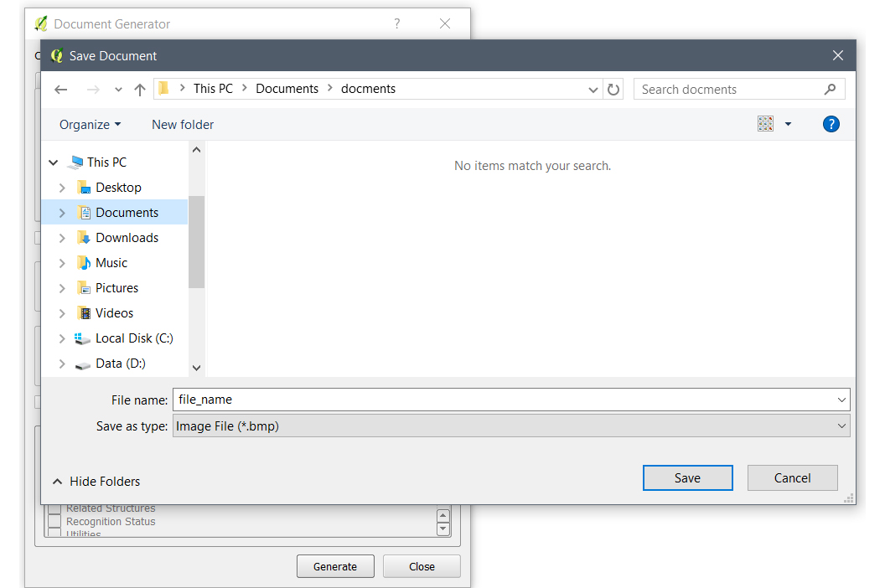Click the Back navigation arrow
Screen dimensions: 885x588
pos(60,90)
